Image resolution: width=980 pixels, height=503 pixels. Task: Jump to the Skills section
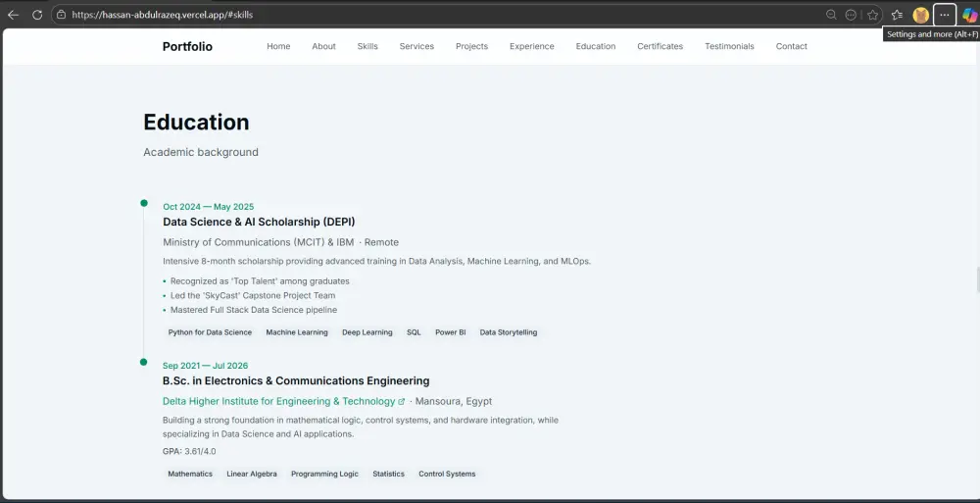click(x=367, y=46)
